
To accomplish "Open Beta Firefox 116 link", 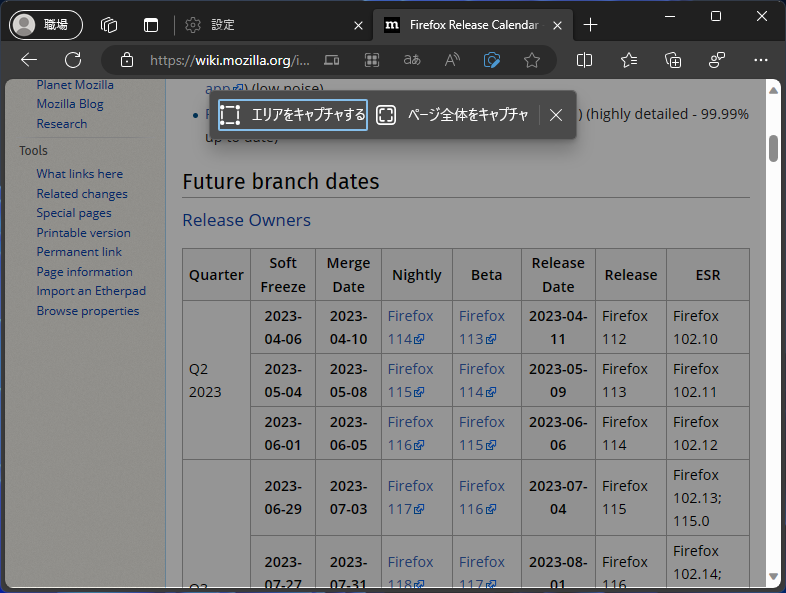I will click(x=482, y=497).
